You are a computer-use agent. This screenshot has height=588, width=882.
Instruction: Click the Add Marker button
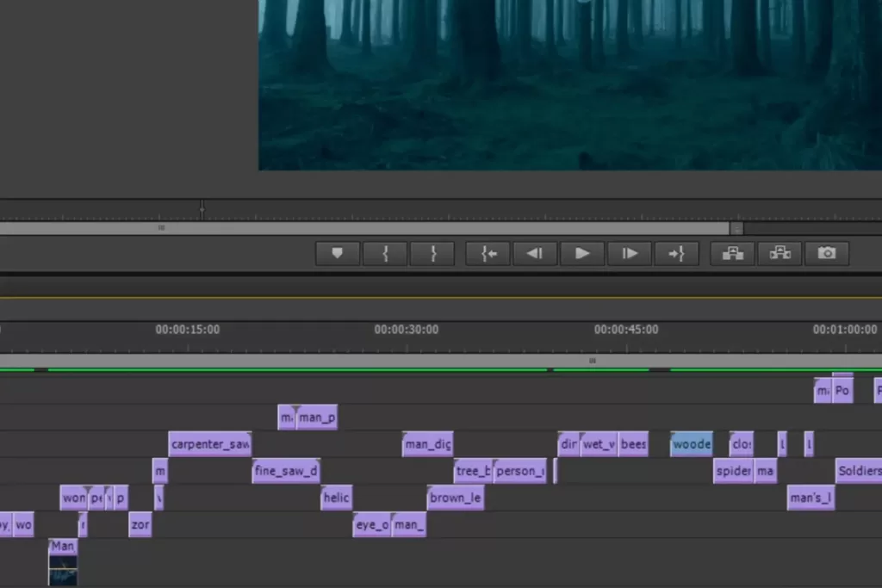pos(337,253)
